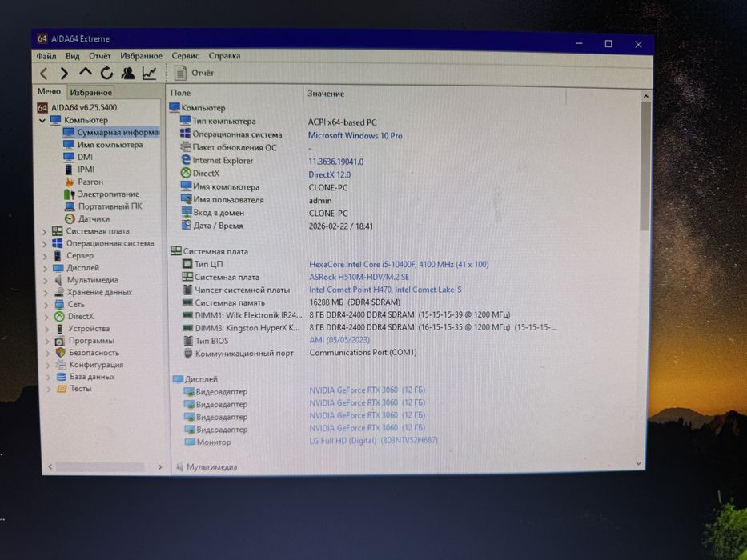Screen dimensions: 747x560
Task: Expand the Операционная система tree node
Action: point(45,244)
